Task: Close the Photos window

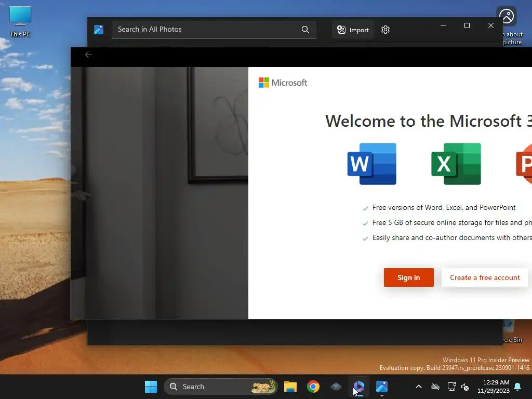Action: click(491, 25)
